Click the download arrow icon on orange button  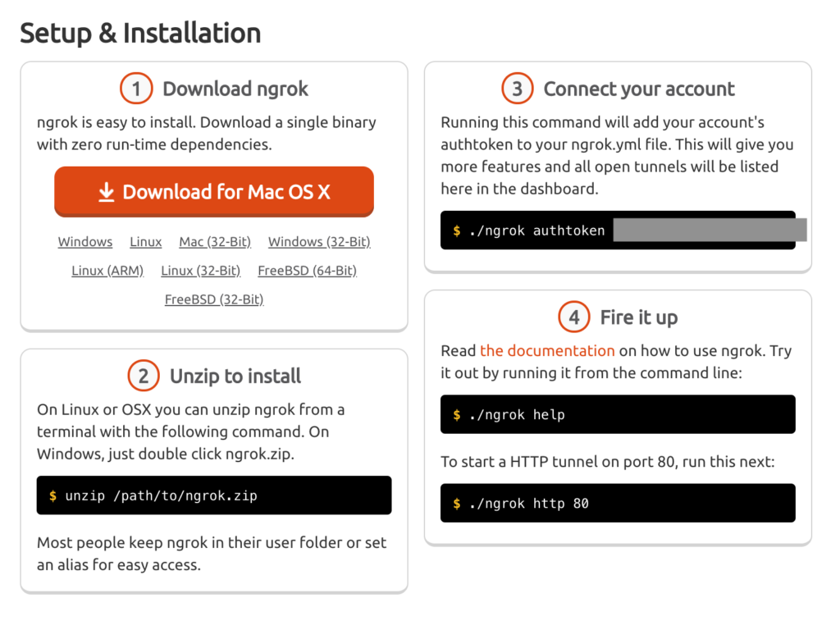[107, 192]
